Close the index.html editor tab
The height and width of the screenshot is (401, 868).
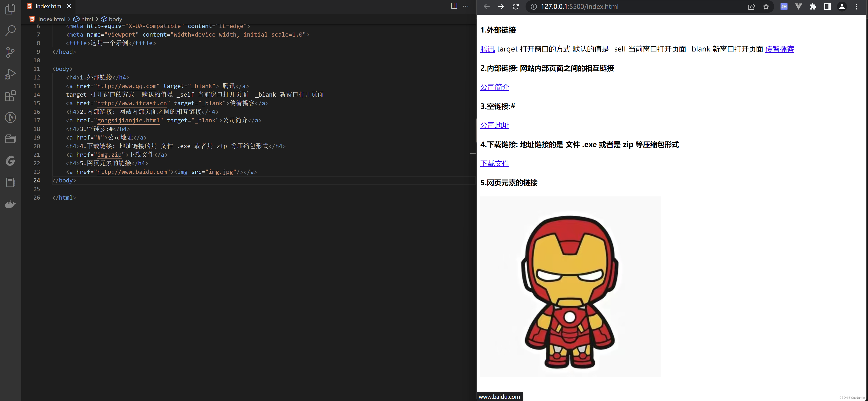coord(69,6)
